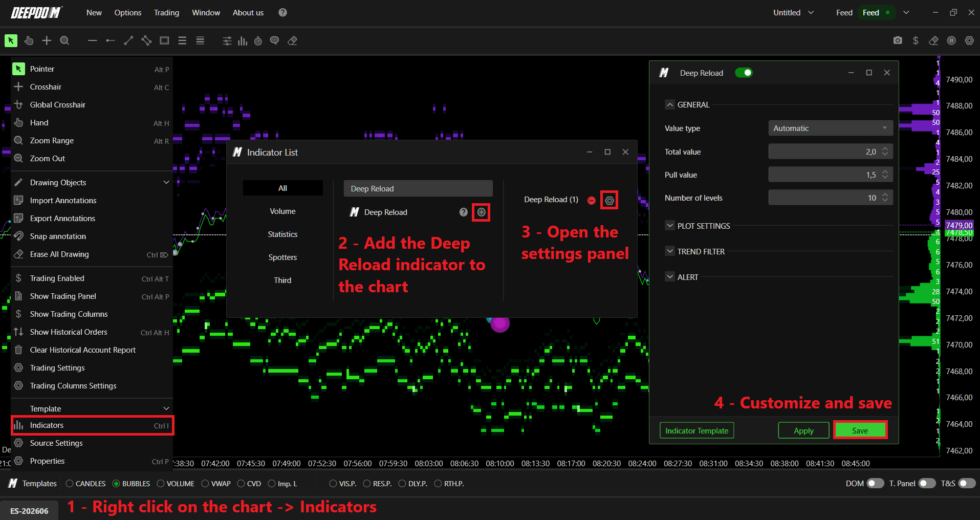980x520 pixels.
Task: Save the Deep Reload settings
Action: 860,430
